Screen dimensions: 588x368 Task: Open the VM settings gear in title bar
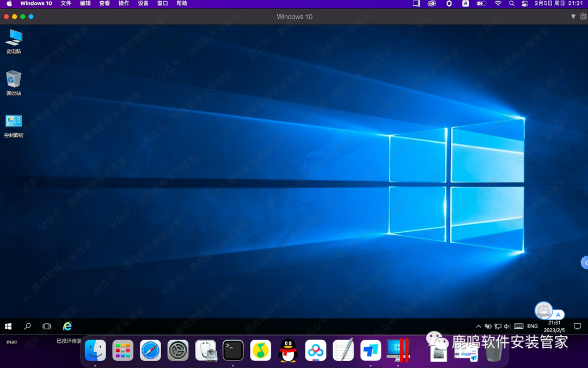pos(583,17)
